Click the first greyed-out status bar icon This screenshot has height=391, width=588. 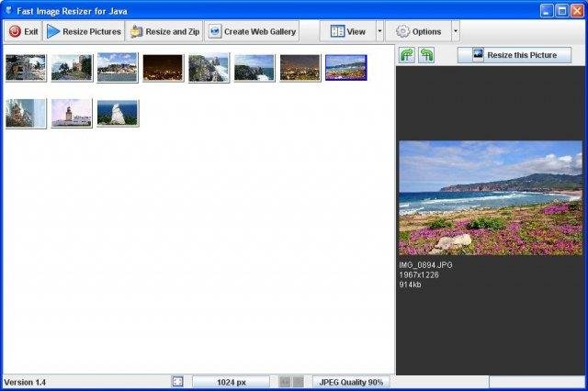(285, 382)
